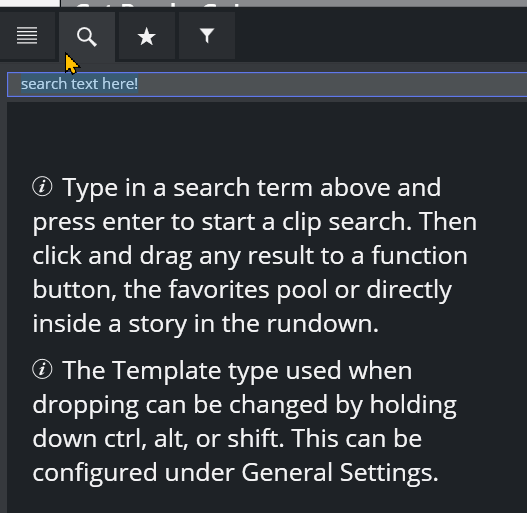Click the highlighted 'search text here!' placeholder text
Screen dimensions: 527x513
click(80, 84)
